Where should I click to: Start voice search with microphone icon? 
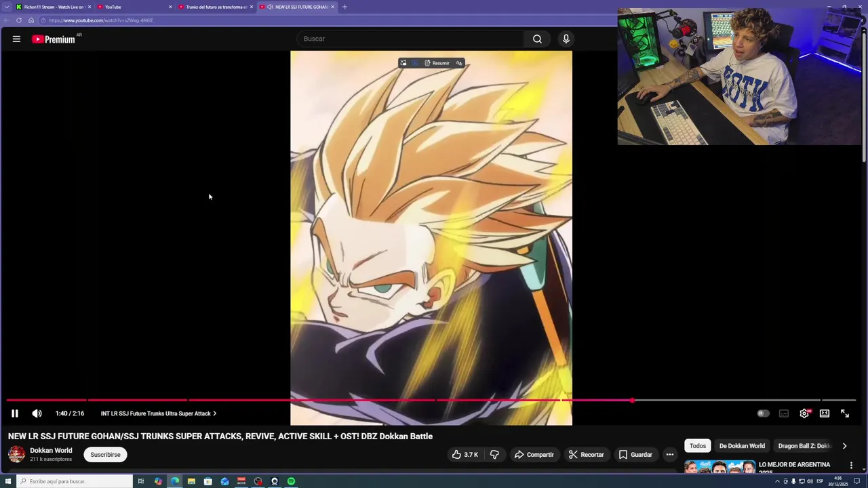[x=566, y=39]
